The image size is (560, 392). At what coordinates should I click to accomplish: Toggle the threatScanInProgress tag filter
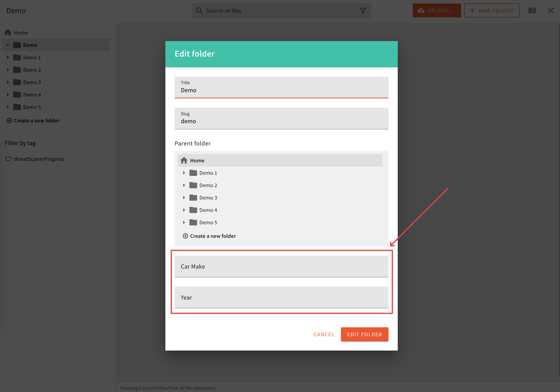tap(39, 159)
